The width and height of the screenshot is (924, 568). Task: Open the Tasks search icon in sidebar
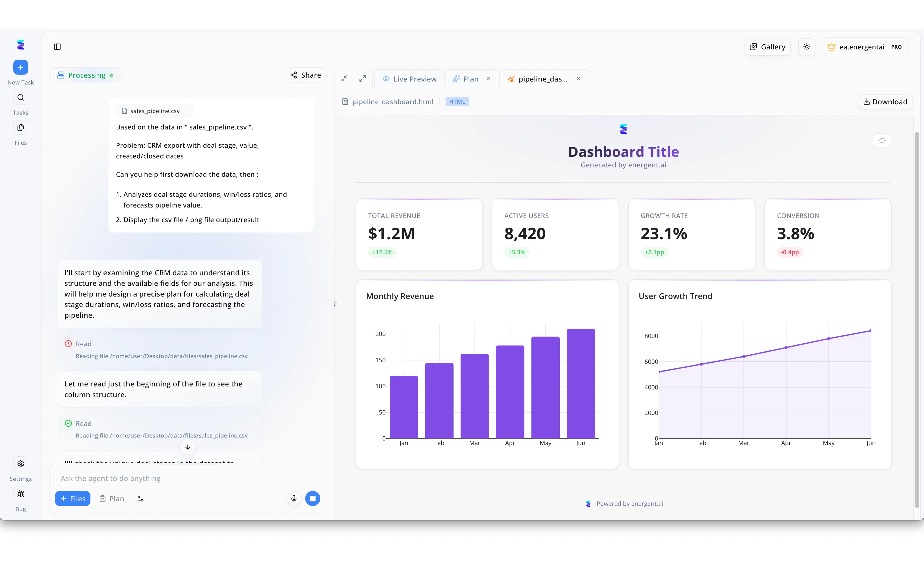[21, 97]
